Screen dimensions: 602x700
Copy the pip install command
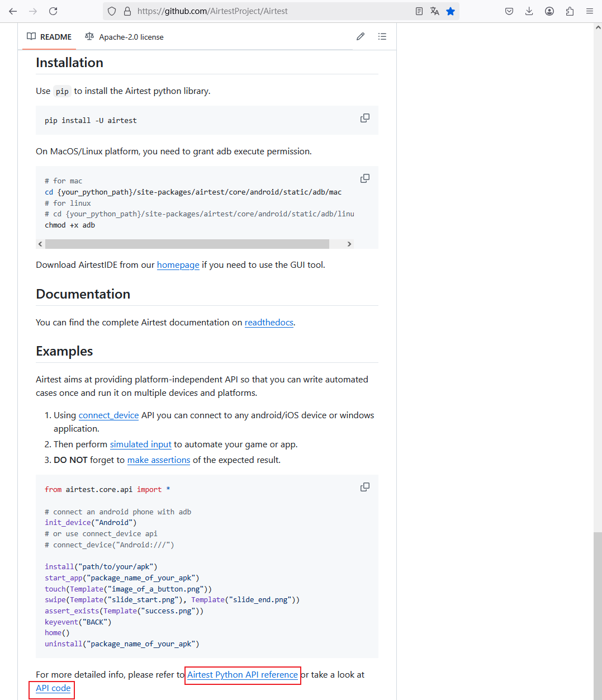[365, 119]
